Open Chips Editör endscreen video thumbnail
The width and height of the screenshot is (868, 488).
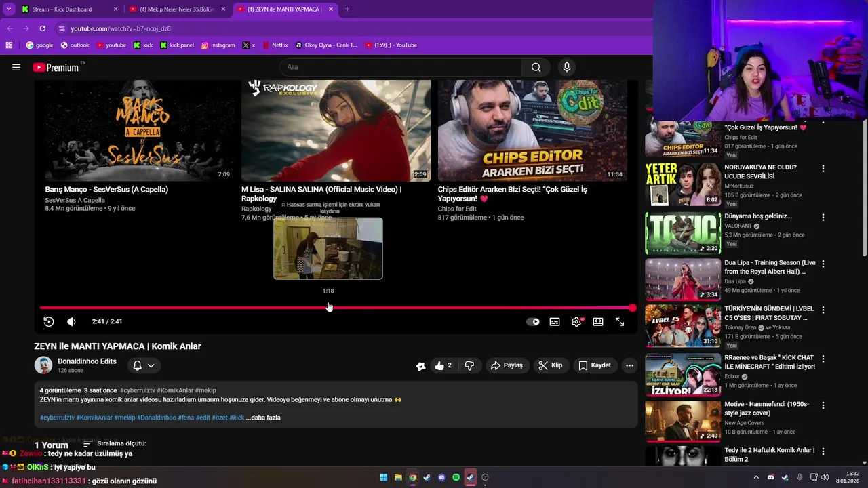point(532,131)
